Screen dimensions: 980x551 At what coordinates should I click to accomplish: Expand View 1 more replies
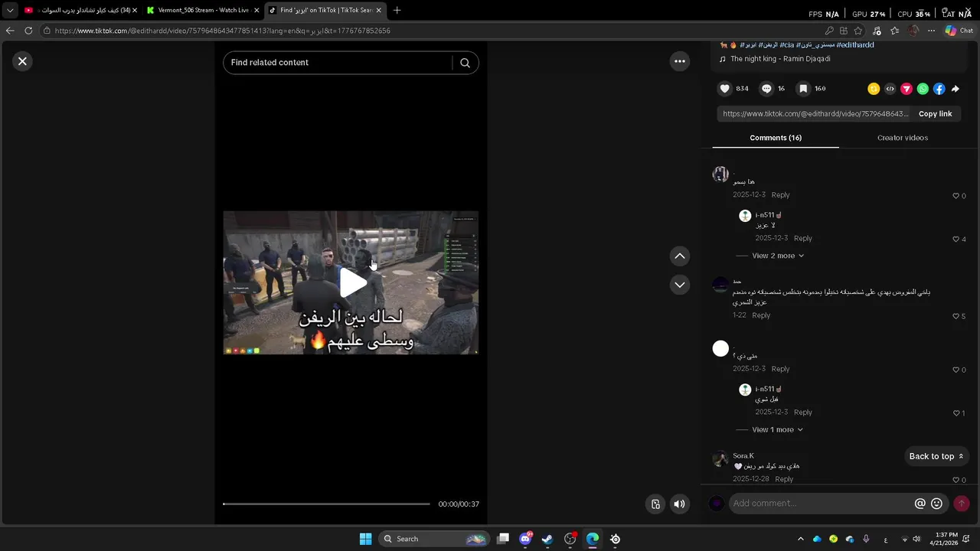pos(778,430)
